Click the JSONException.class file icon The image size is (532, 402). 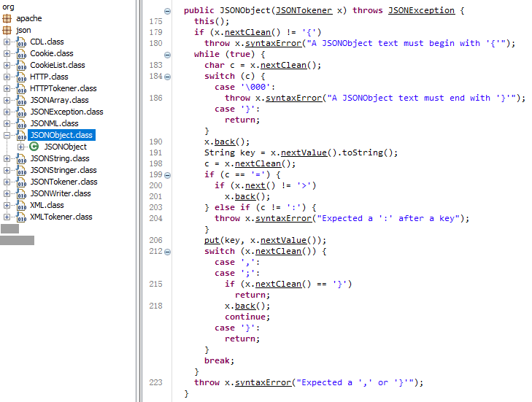click(21, 112)
